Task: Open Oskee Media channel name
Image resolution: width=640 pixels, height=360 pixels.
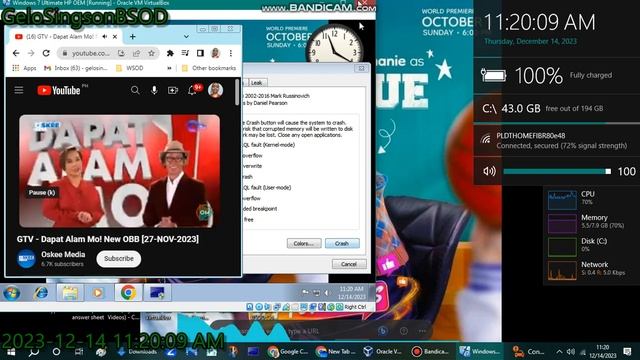Action: pyautogui.click(x=63, y=254)
